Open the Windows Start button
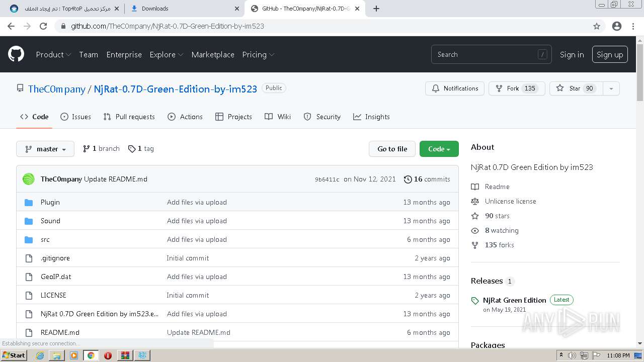This screenshot has height=362, width=644. (14, 355)
